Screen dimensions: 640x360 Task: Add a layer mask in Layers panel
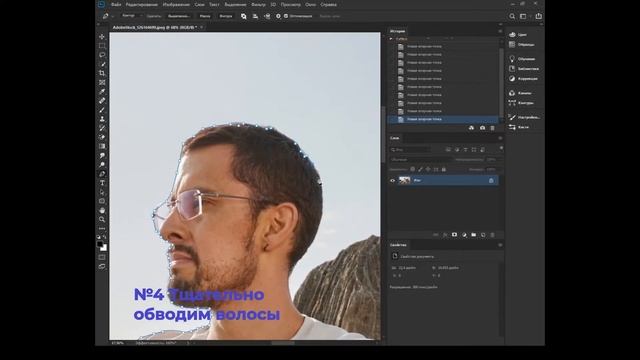454,235
